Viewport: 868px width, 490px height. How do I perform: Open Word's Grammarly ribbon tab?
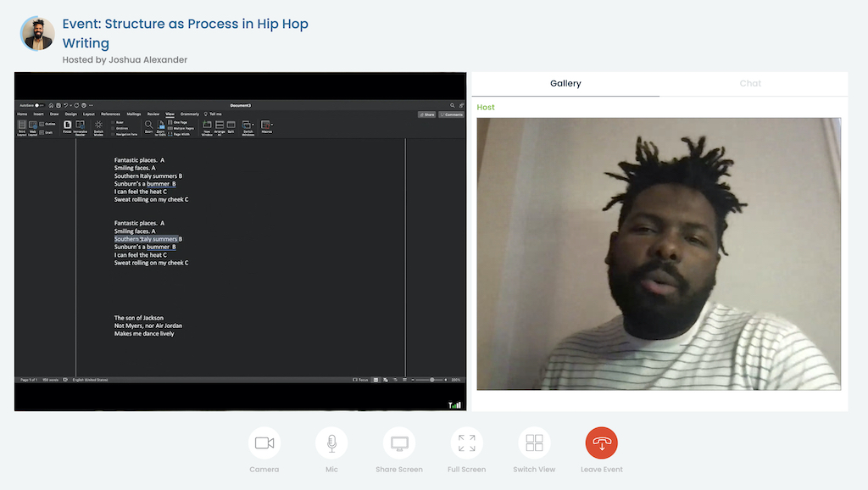point(190,114)
